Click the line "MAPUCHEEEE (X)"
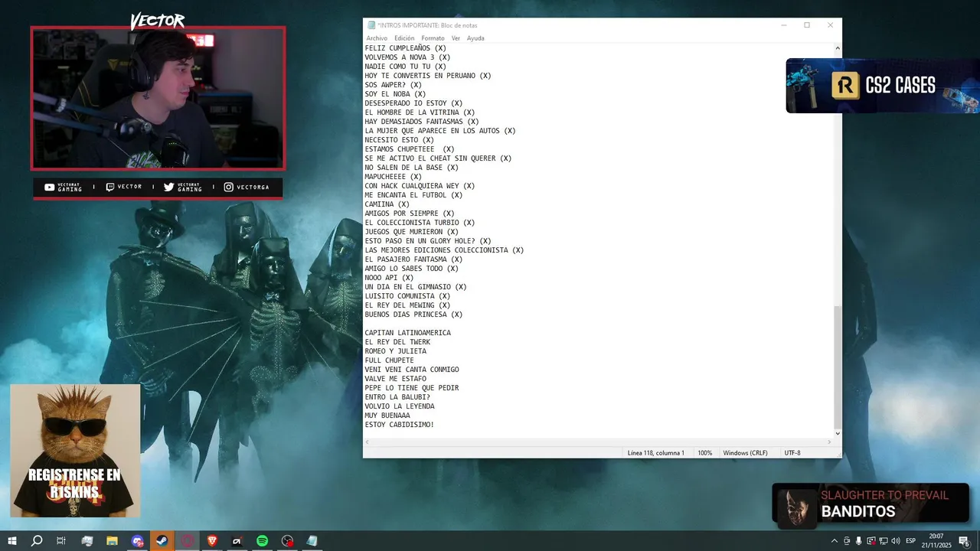Screen dimensions: 980x551 393,177
